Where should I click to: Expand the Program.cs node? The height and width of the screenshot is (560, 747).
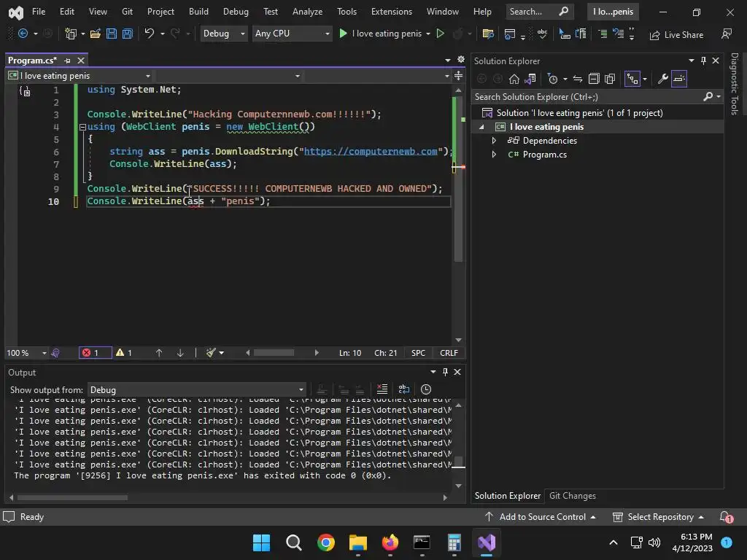pos(494,155)
